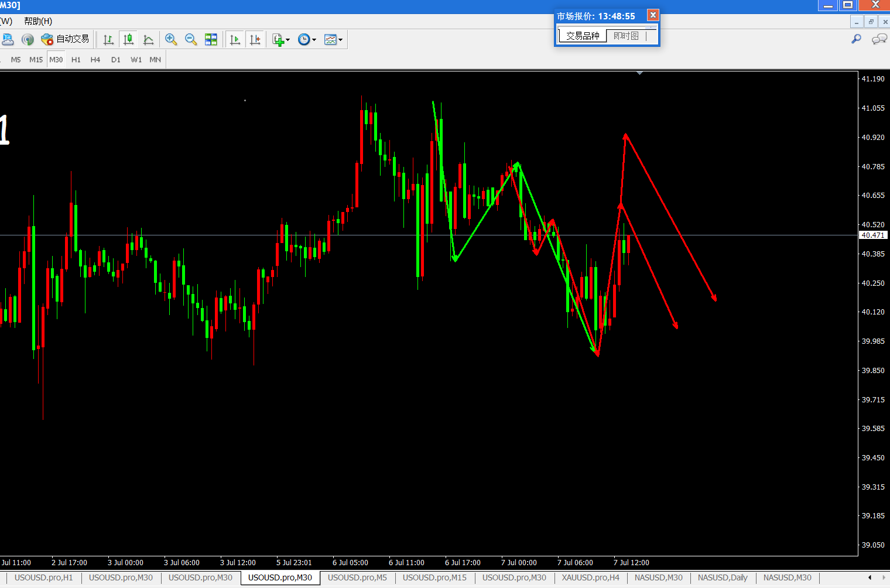This screenshot has width=890, height=588.
Task: Restore down the inner chart window
Action: click(x=871, y=22)
